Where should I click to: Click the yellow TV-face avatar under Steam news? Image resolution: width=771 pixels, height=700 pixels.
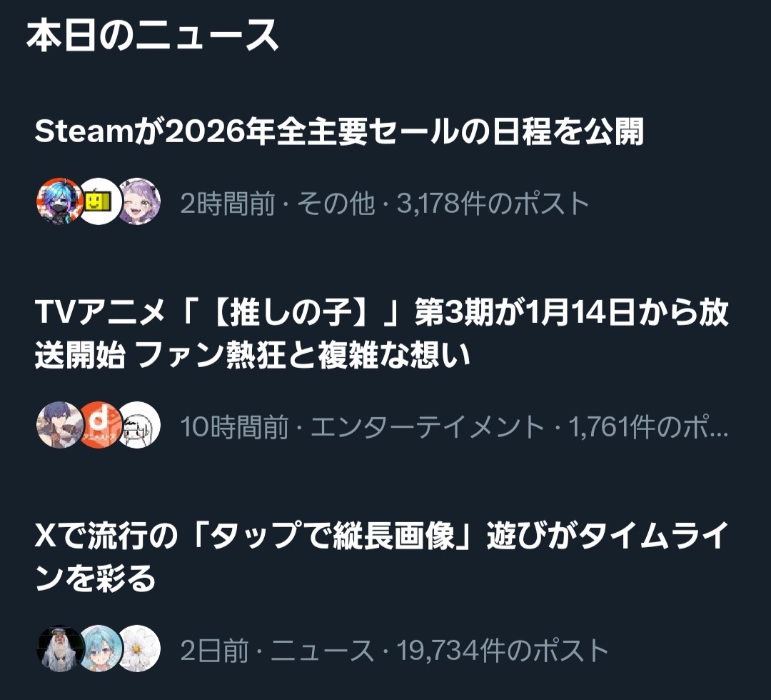99,201
